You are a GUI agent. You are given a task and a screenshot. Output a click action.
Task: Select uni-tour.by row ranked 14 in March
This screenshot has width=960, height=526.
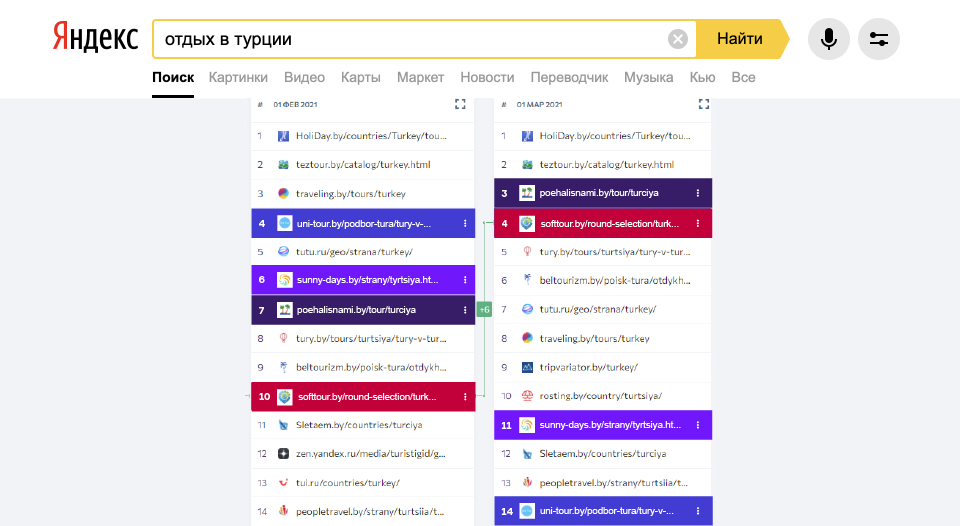[x=603, y=511]
